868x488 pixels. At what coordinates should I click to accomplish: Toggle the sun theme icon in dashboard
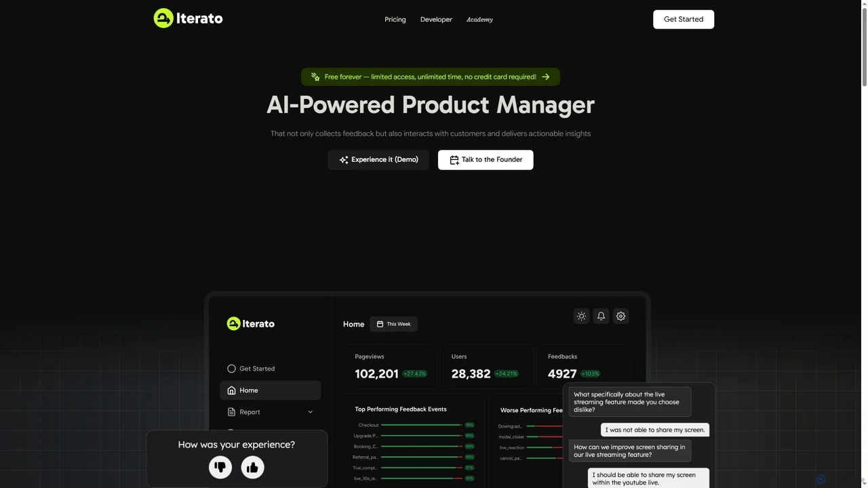coord(581,316)
